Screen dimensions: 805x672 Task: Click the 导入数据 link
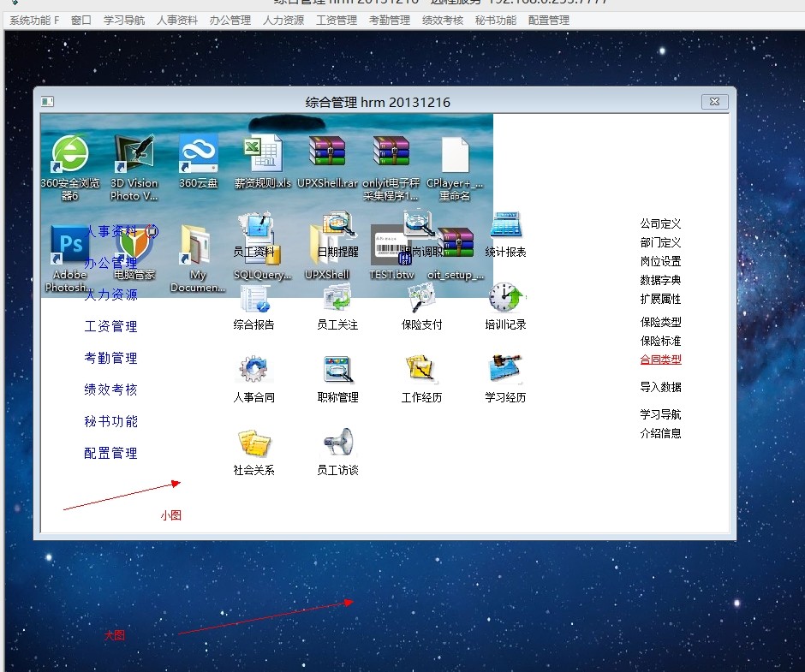tap(660, 388)
